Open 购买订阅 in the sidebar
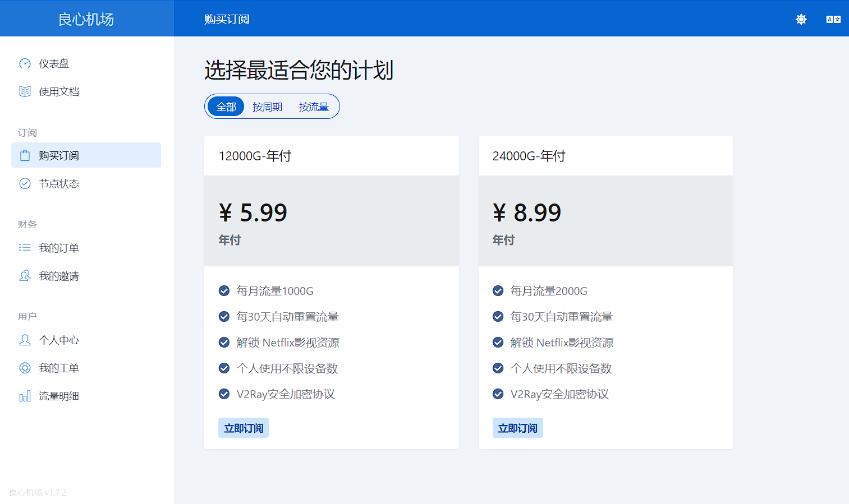The height and width of the screenshot is (504, 849). 86,155
